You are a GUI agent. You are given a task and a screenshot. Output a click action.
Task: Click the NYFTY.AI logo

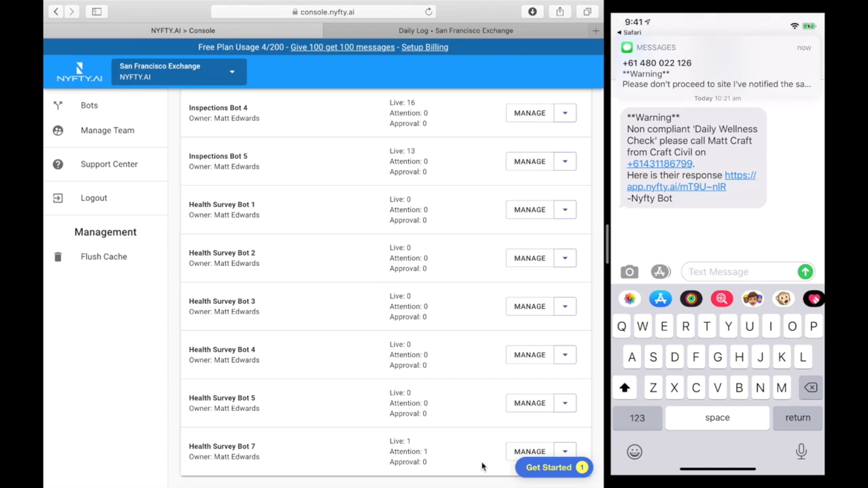click(79, 72)
